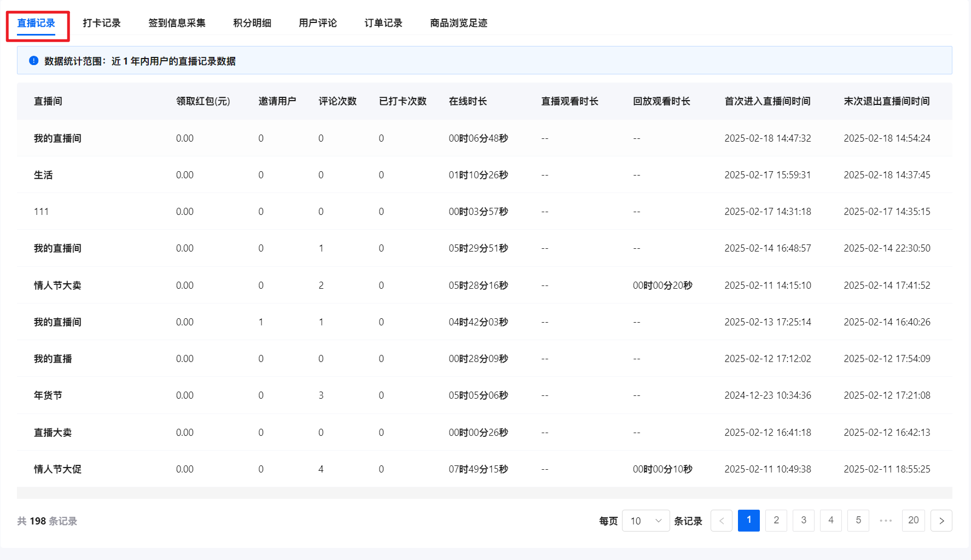
Task: Go to page 2
Action: click(x=776, y=521)
